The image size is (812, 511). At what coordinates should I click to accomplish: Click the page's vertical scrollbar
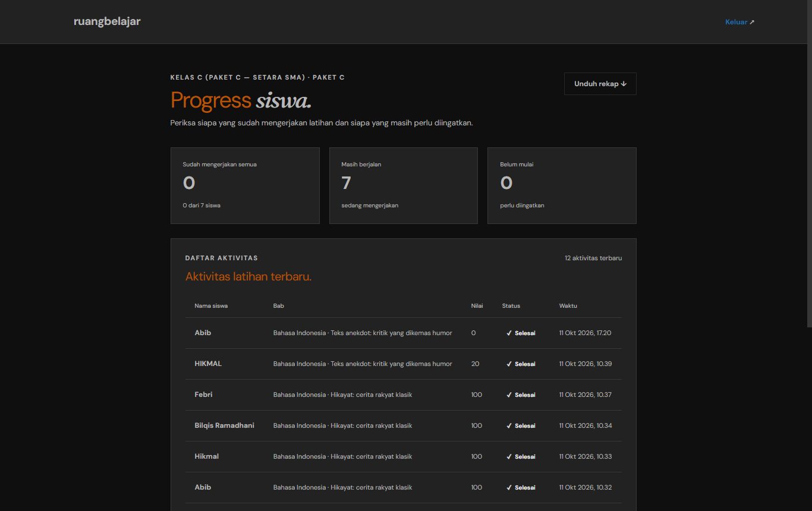click(x=809, y=163)
